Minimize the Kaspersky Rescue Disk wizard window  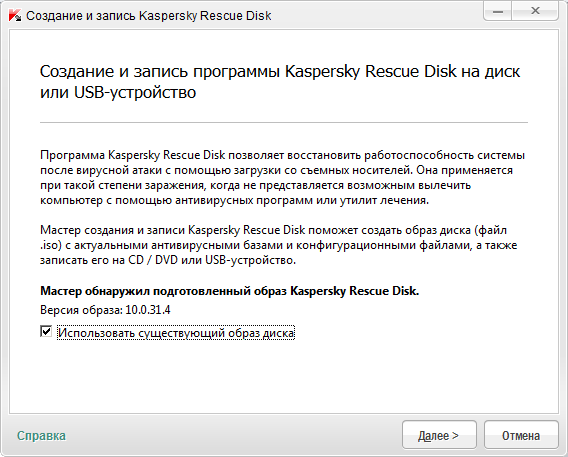tap(498, 11)
